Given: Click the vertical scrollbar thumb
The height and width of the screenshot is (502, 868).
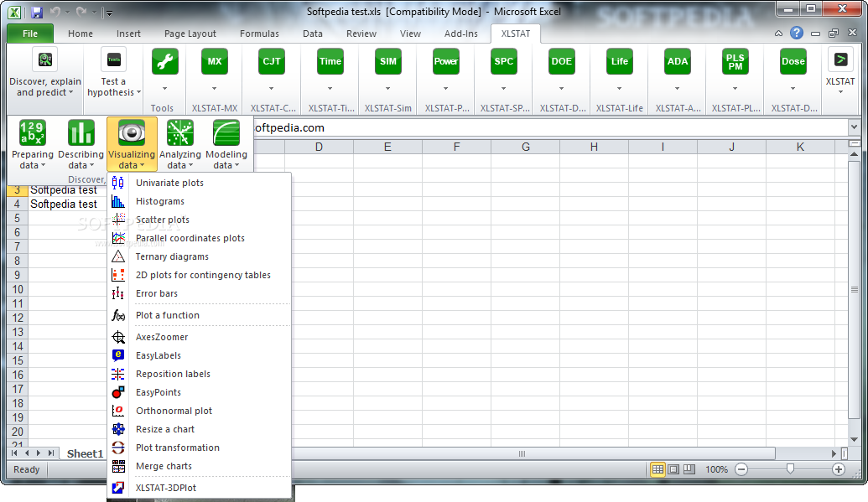Looking at the screenshot, I should pyautogui.click(x=854, y=289).
